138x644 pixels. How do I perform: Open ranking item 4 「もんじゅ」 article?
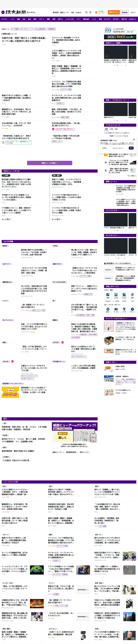click(119, 163)
